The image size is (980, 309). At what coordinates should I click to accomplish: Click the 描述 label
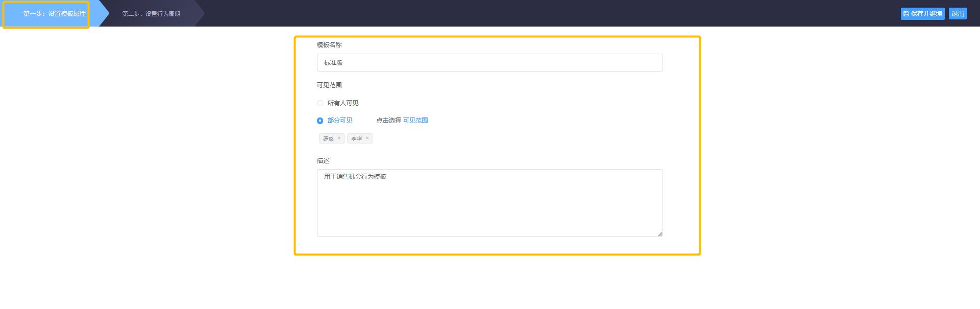point(323,161)
